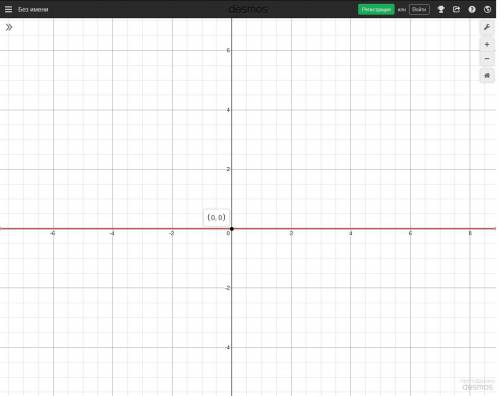500x396 pixels.
Task: Open language selection globe icon
Action: click(487, 9)
